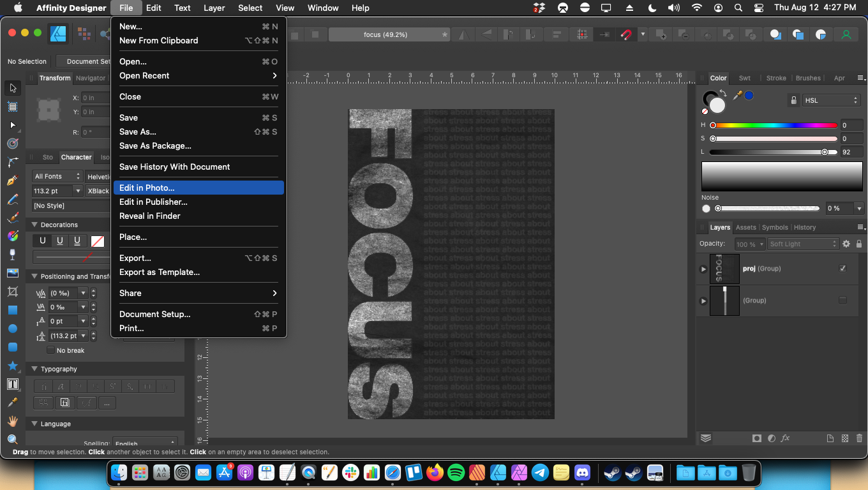Activate the Zoom magnifier tool
This screenshot has width=868, height=490.
click(12, 440)
